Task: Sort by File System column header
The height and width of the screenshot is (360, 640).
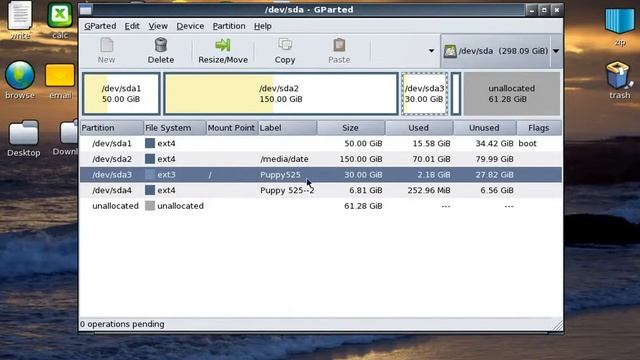Action: (175, 128)
